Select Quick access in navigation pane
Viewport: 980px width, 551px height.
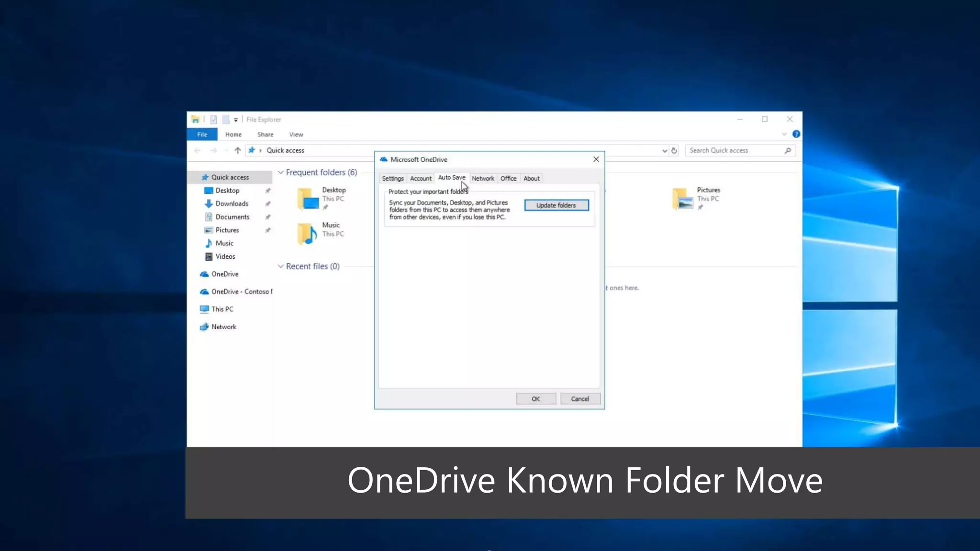[x=230, y=177]
